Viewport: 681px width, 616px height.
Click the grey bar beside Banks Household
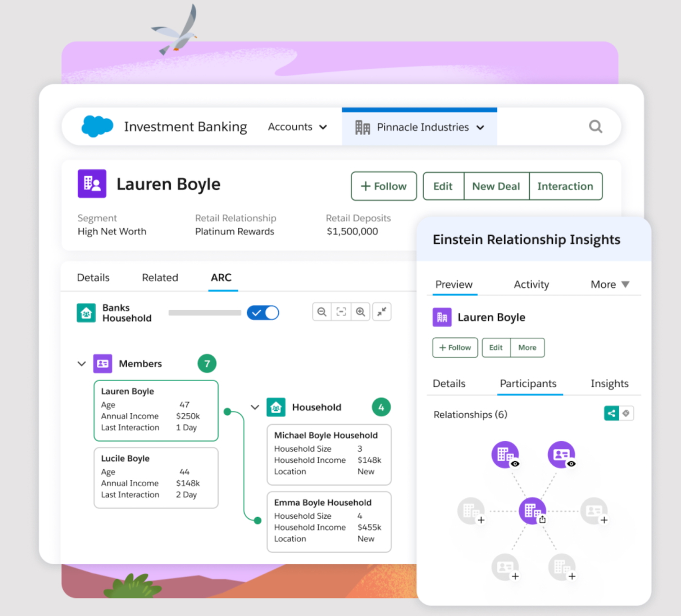point(205,313)
